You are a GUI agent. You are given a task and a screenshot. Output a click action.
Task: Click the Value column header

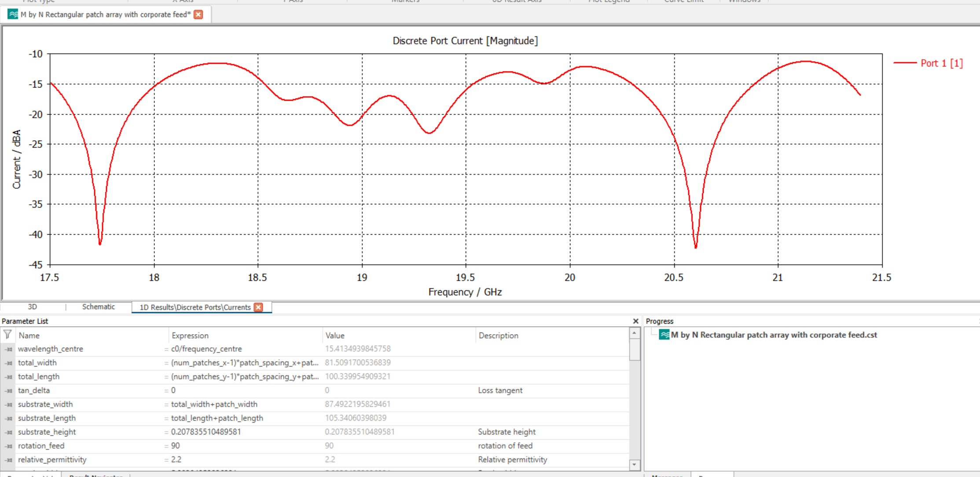pyautogui.click(x=335, y=335)
